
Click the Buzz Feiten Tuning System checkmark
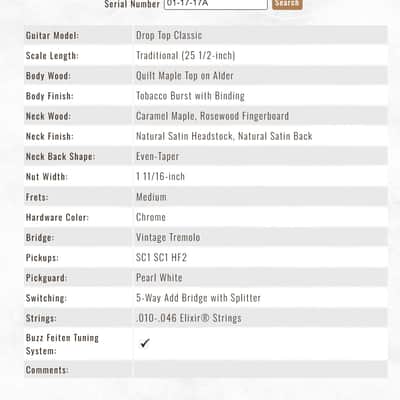[145, 343]
